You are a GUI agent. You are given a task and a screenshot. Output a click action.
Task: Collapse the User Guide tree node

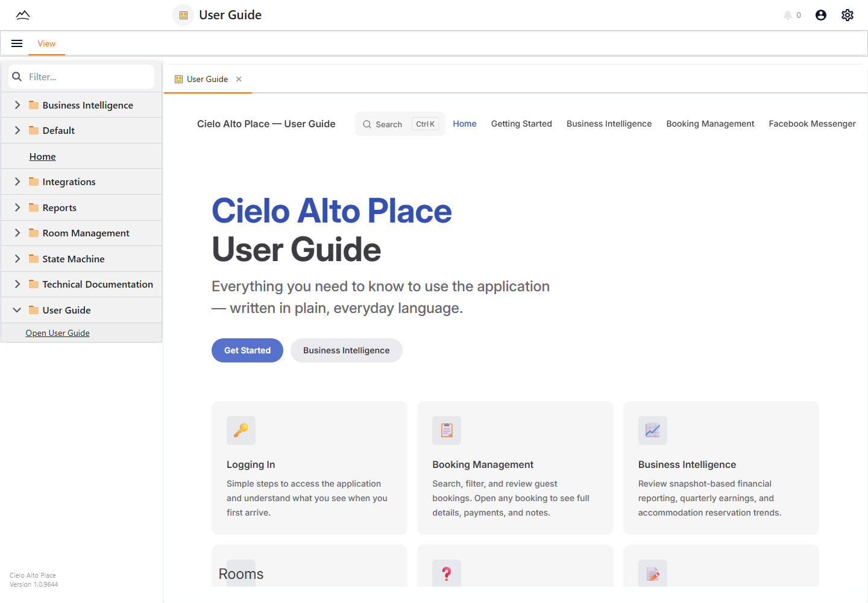(17, 310)
